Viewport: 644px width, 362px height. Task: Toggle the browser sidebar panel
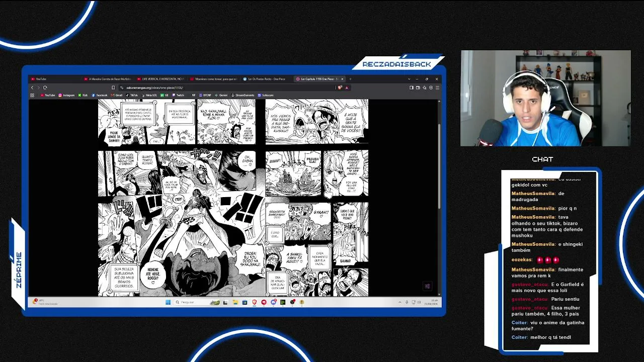[x=412, y=87]
